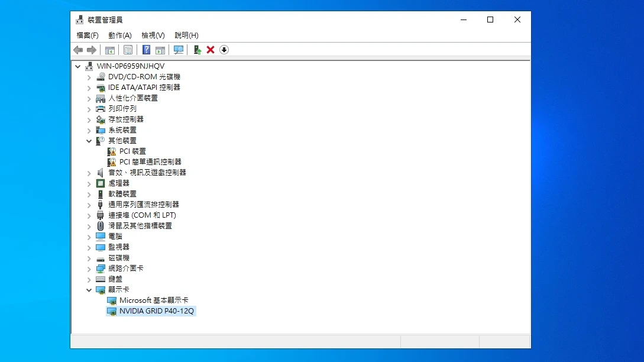644x362 pixels.
Task: Click the speaker icon for 音效、視訊及遊戲控制器
Action: (x=101, y=173)
